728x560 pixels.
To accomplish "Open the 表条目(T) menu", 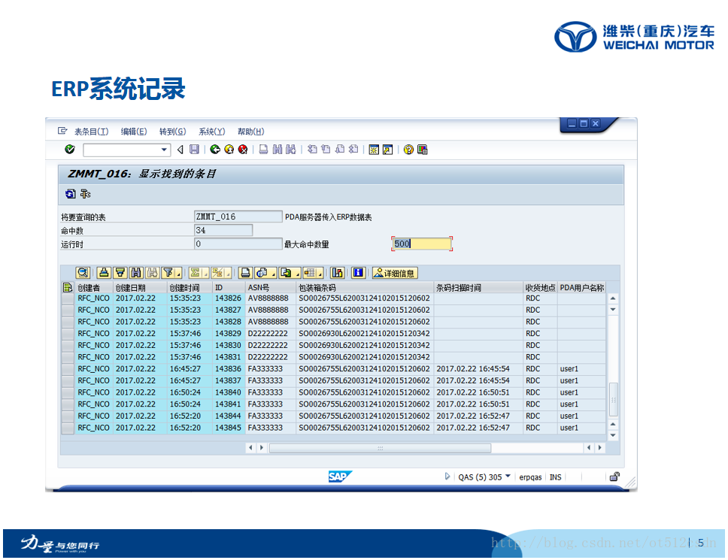I will point(89,132).
